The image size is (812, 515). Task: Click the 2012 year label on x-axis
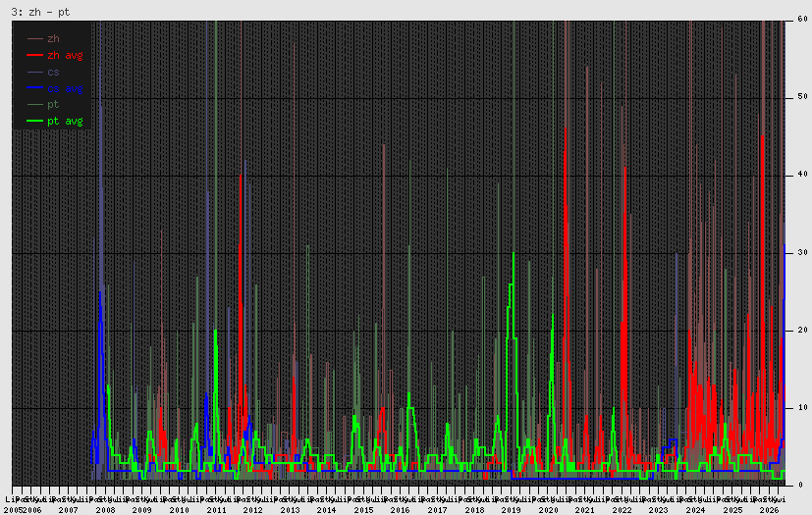click(x=252, y=510)
